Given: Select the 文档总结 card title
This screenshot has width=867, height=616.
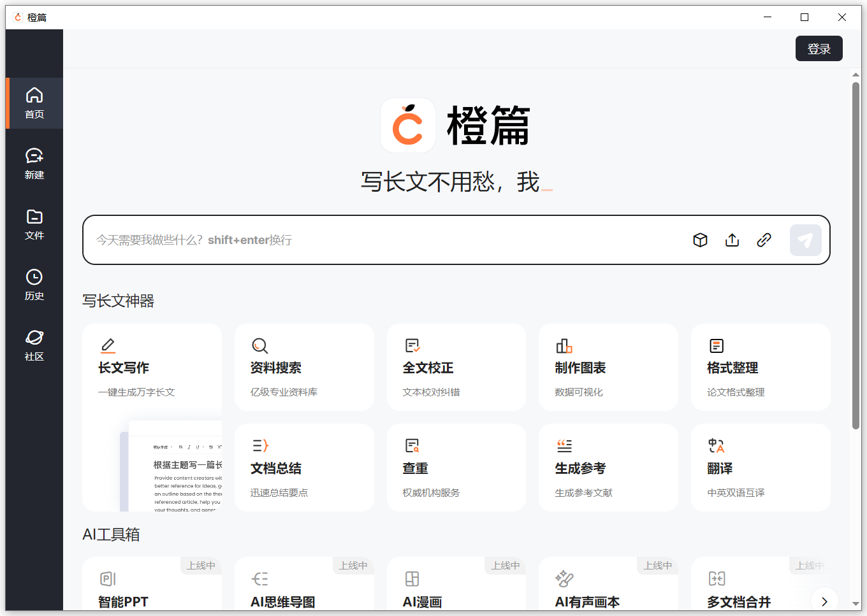Looking at the screenshot, I should 276,468.
